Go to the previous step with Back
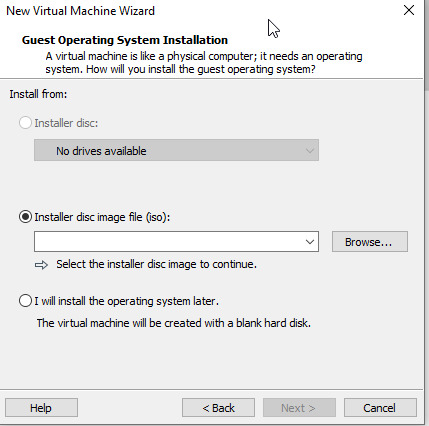Viewport: 429px width, 426px height. 218,408
